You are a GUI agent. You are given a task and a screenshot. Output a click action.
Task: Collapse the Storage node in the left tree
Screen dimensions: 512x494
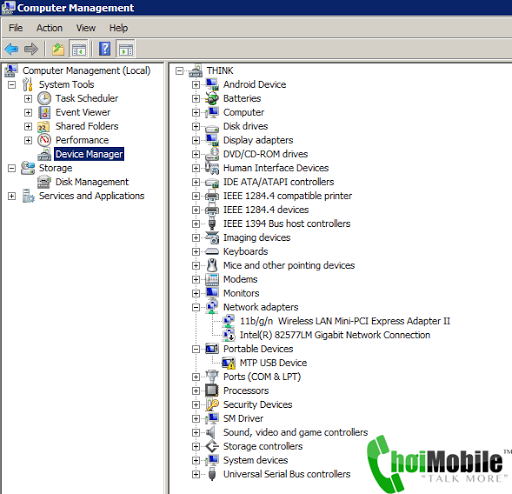pos(12,168)
